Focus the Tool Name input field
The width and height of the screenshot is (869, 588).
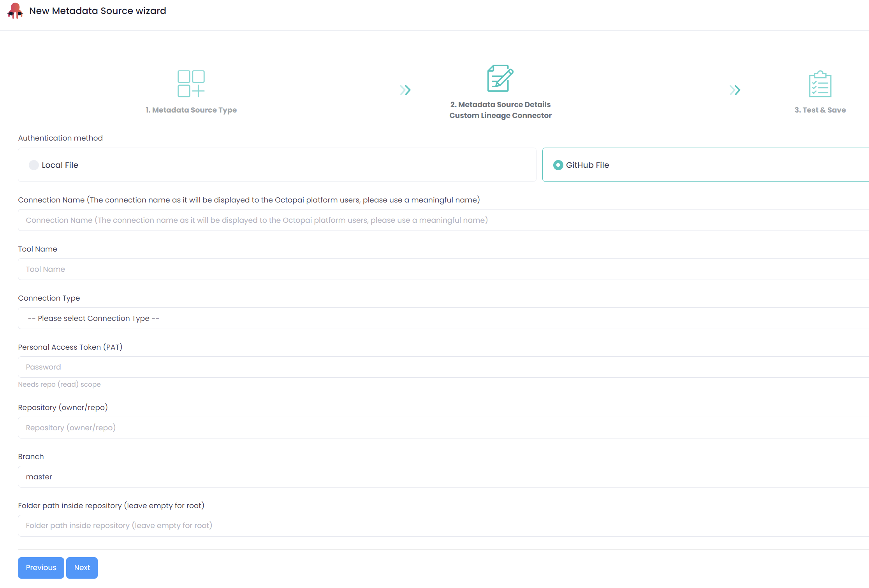click(x=443, y=269)
